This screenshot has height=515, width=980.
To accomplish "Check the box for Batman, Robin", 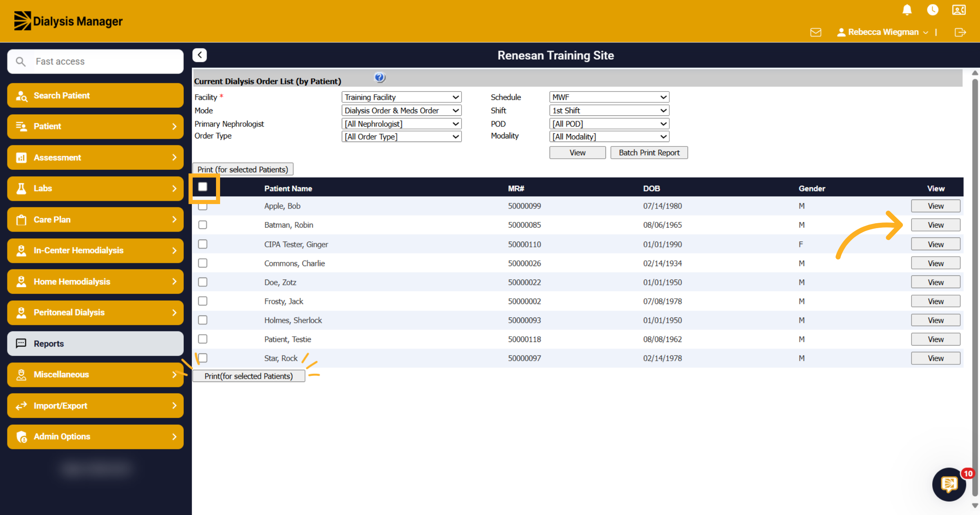I will click(203, 225).
